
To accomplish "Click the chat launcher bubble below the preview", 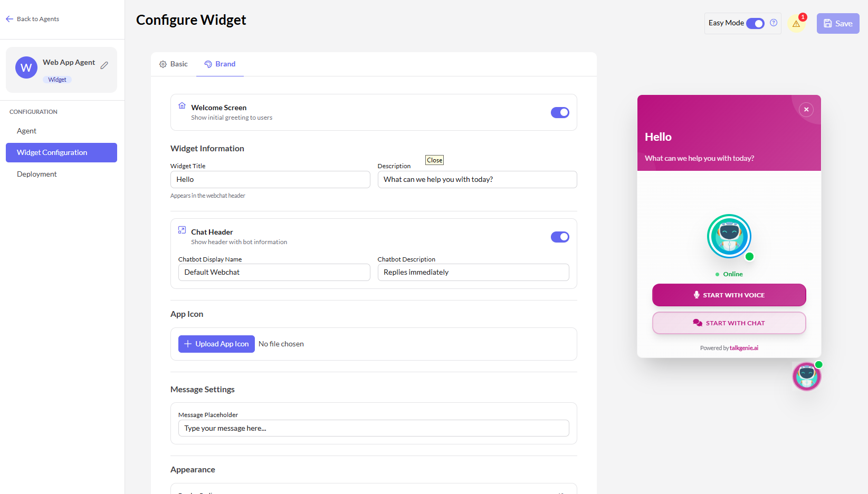I will coord(807,375).
